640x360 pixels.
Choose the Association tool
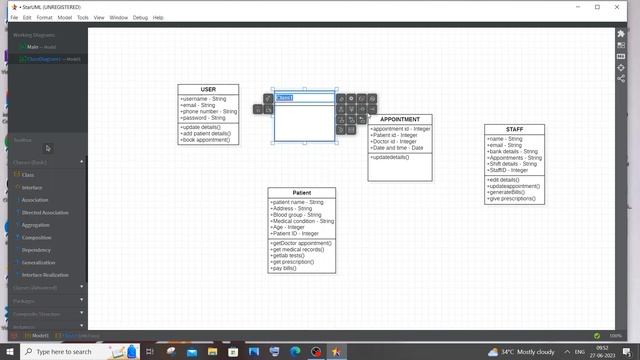pyautogui.click(x=34, y=200)
